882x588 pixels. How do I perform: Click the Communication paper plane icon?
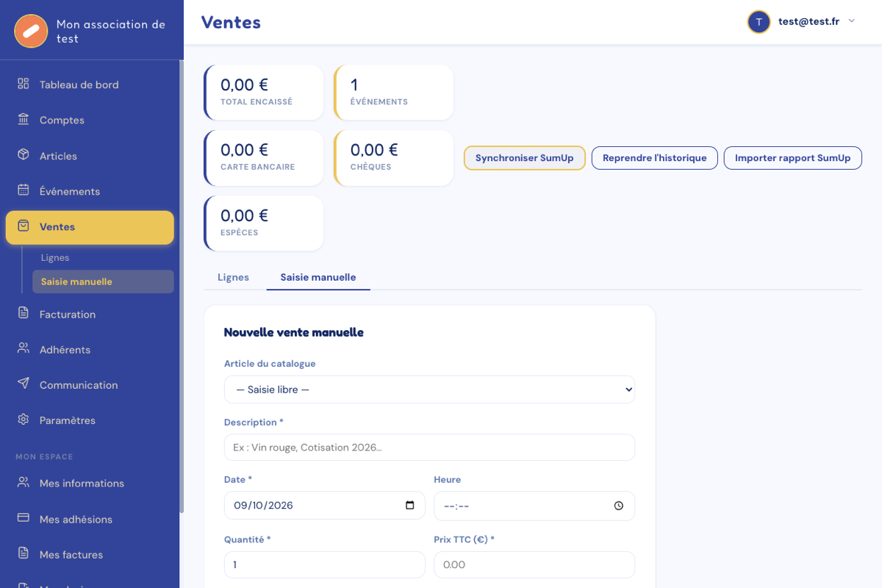tap(24, 384)
